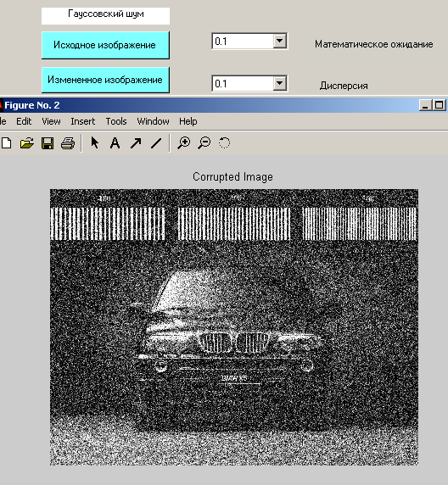Click the 0.1 value field beside Математическое ожидание
448x485 pixels.
coord(243,42)
